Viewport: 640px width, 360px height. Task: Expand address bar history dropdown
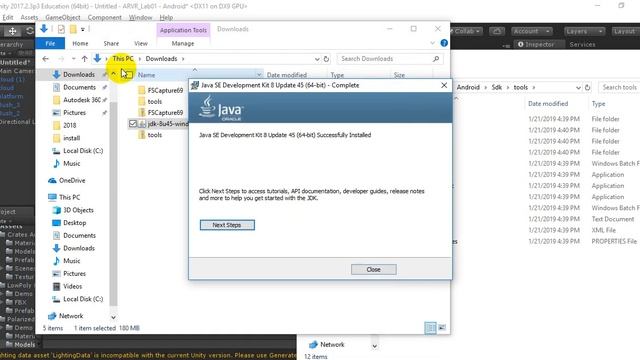tap(317, 59)
